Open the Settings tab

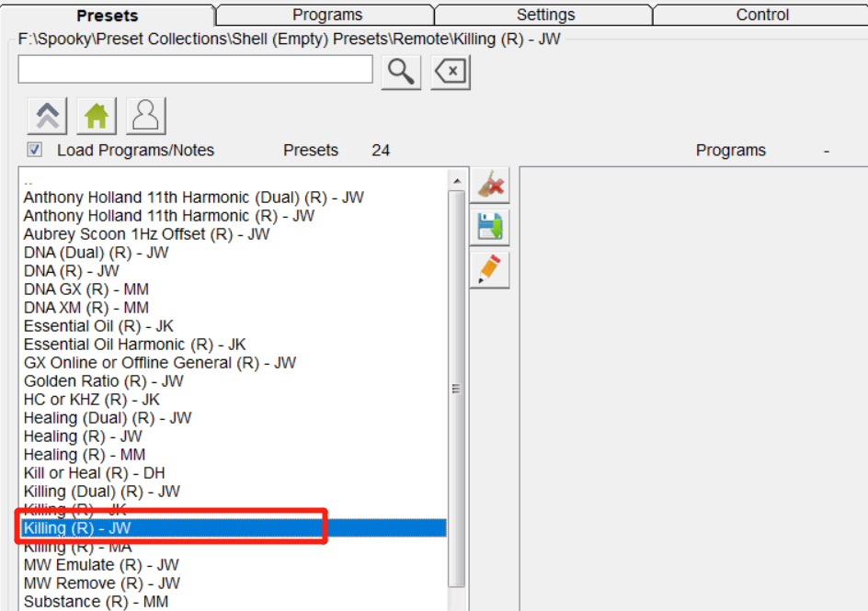click(545, 15)
